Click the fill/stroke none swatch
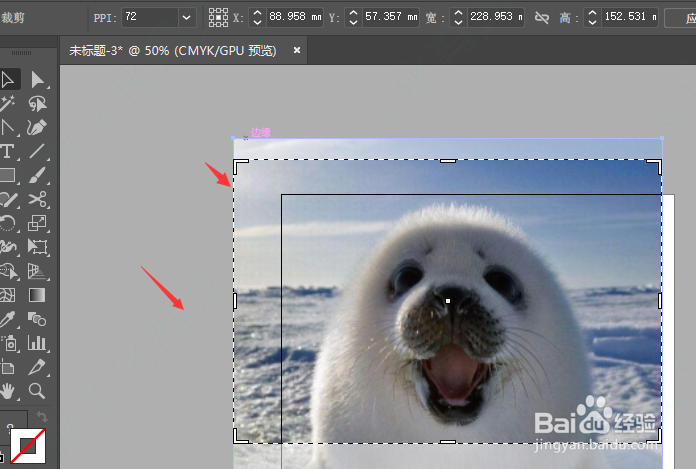 click(28, 446)
